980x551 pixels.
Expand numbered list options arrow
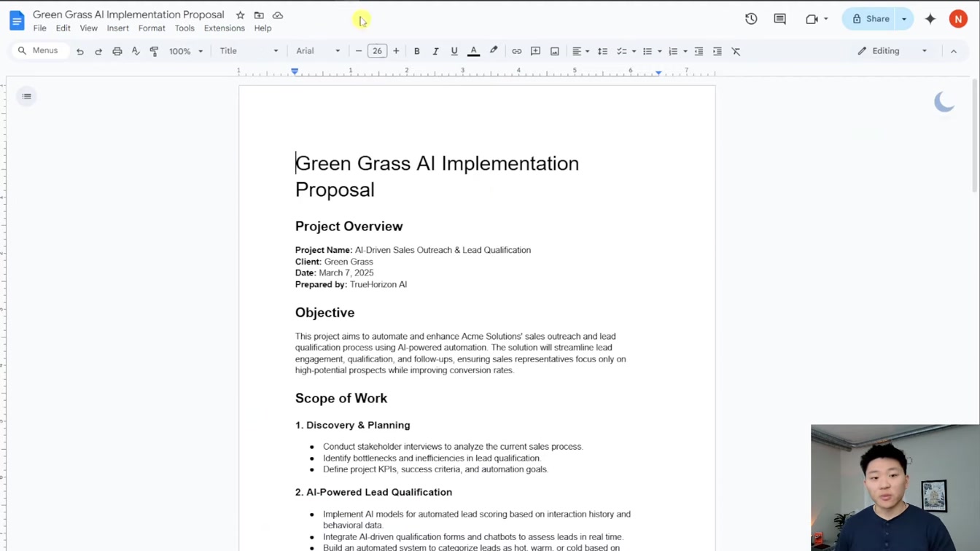685,51
